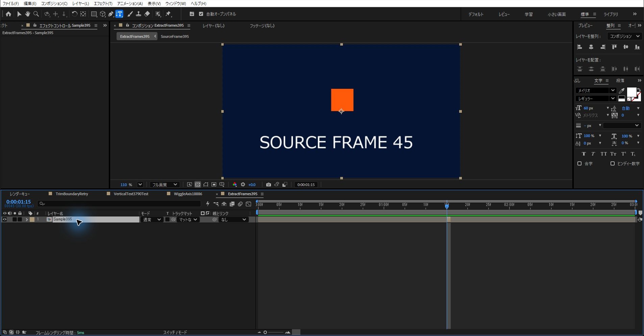The width and height of the screenshot is (644, 336).
Task: Open the resolution full-quality dropdown
Action: pyautogui.click(x=164, y=185)
